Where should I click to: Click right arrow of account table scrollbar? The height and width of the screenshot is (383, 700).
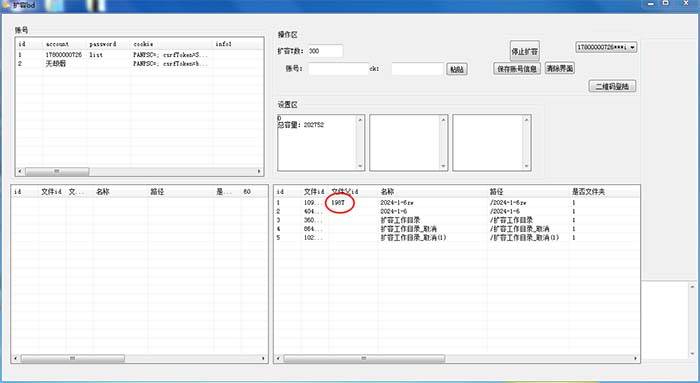(259, 171)
